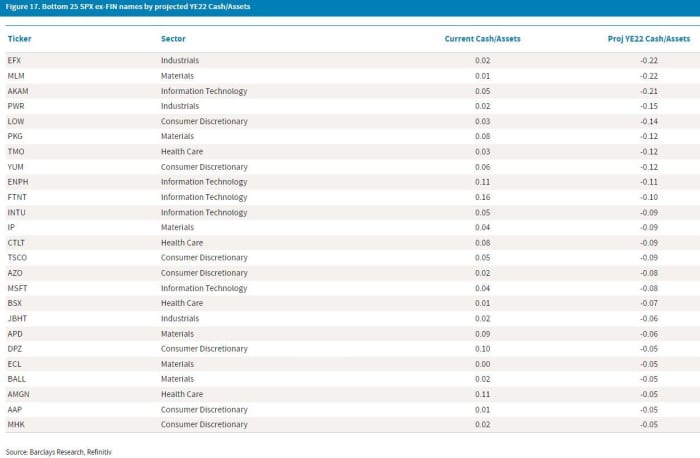Click the ECL ticker cell

pyautogui.click(x=14, y=364)
